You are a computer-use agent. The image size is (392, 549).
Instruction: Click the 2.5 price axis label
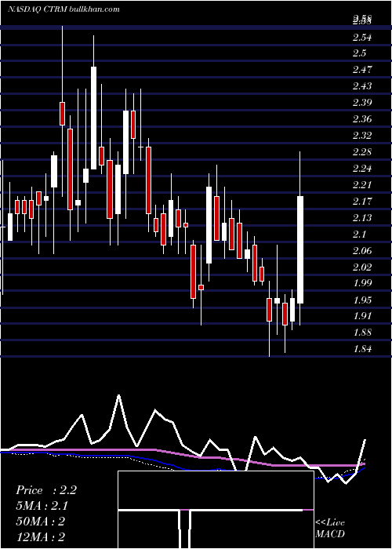tap(359, 53)
